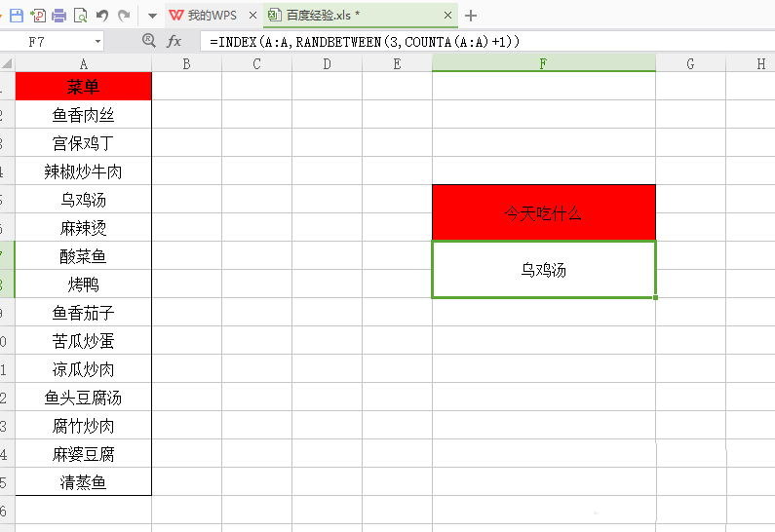Select the cell 麻辣烫
The height and width of the screenshot is (532, 775).
tap(84, 227)
